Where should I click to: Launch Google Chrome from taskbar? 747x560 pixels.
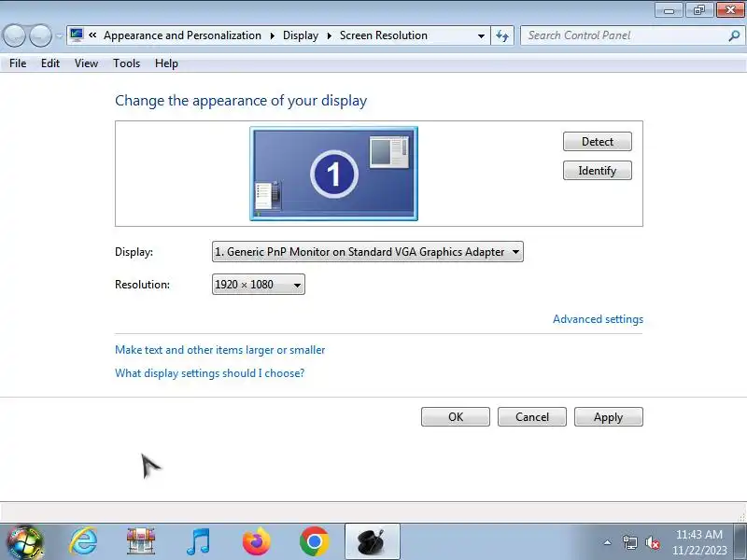click(x=315, y=542)
